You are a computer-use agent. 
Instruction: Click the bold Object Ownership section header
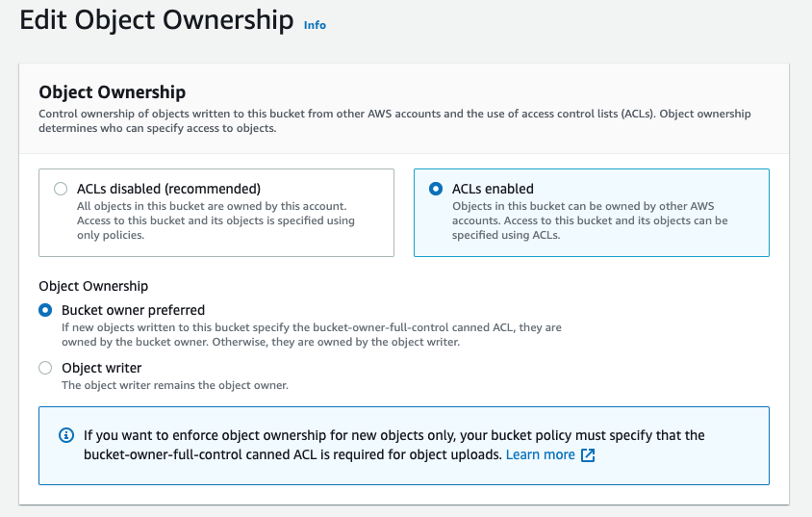(x=112, y=92)
